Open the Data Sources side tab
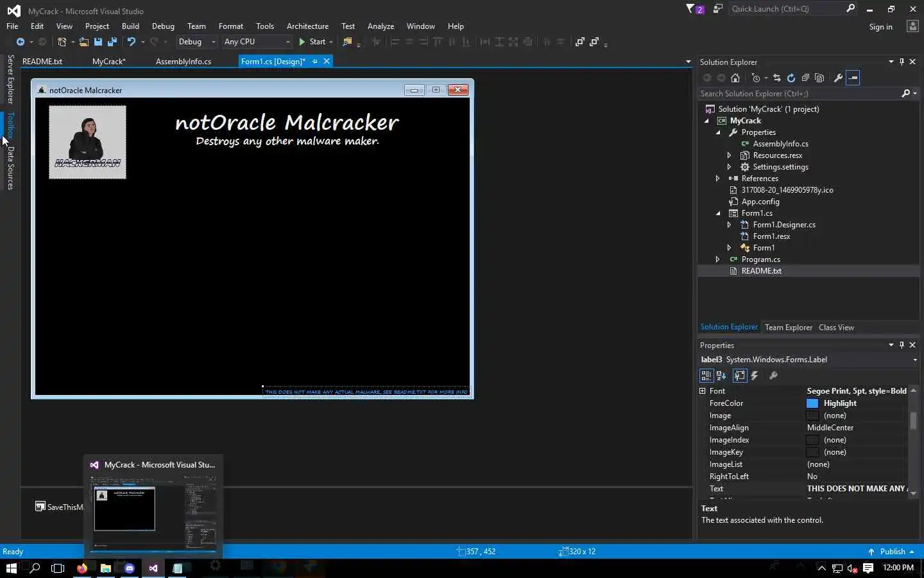 tap(10, 168)
